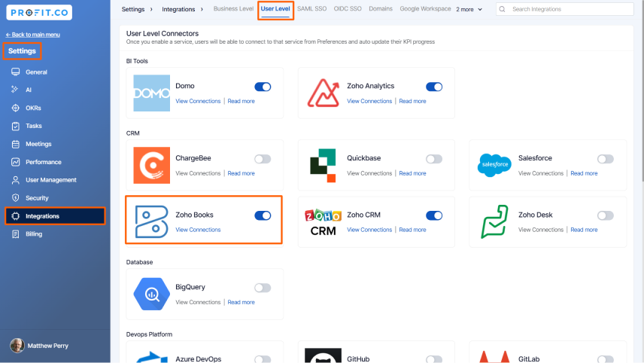The image size is (644, 363).
Task: Click the Tasks clipboard icon
Action: coord(16,126)
